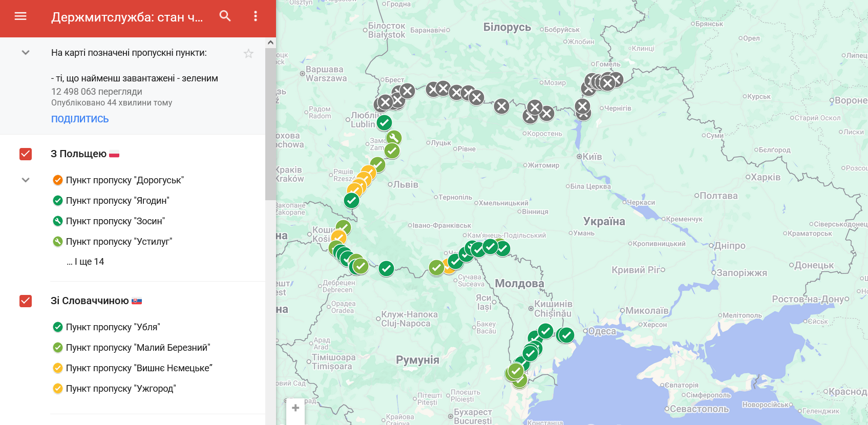The image size is (868, 425).
Task: Click green check icon next to Ягодин
Action: (58, 201)
